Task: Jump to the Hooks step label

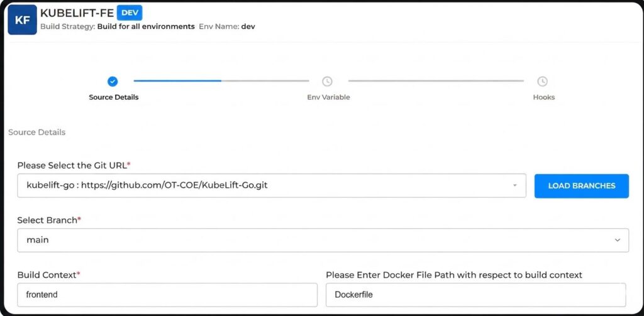Action: 544,97
